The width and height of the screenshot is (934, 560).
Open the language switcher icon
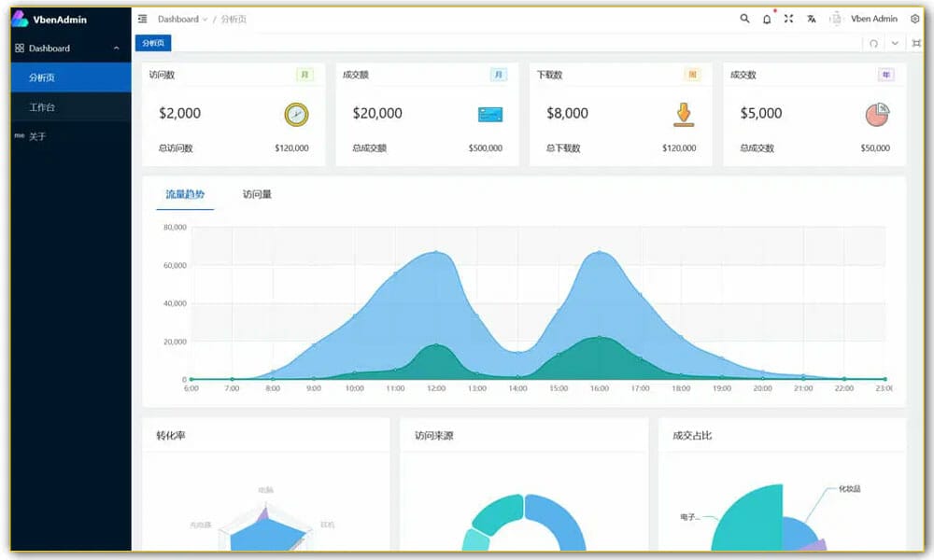pyautogui.click(x=811, y=18)
